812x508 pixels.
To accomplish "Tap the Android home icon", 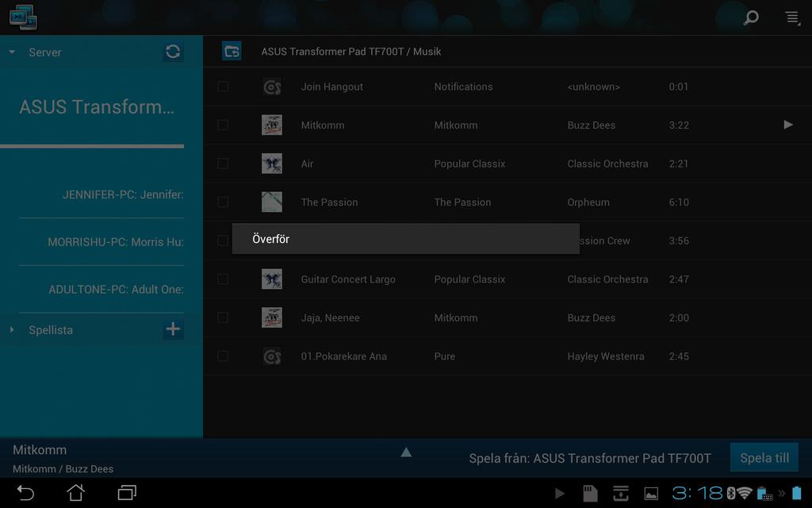I will 75,492.
